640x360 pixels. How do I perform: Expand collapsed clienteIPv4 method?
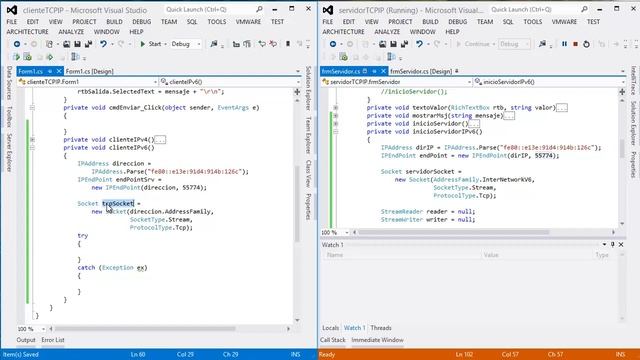32,140
